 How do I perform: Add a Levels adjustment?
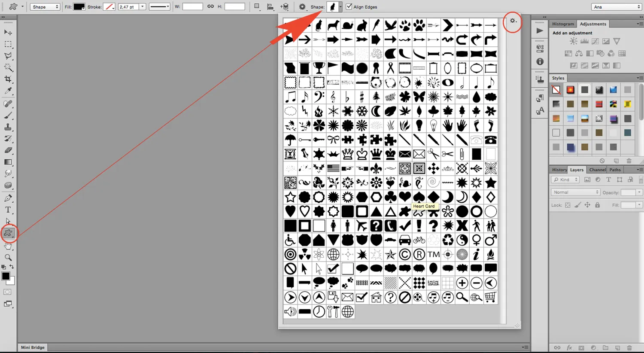pos(584,41)
